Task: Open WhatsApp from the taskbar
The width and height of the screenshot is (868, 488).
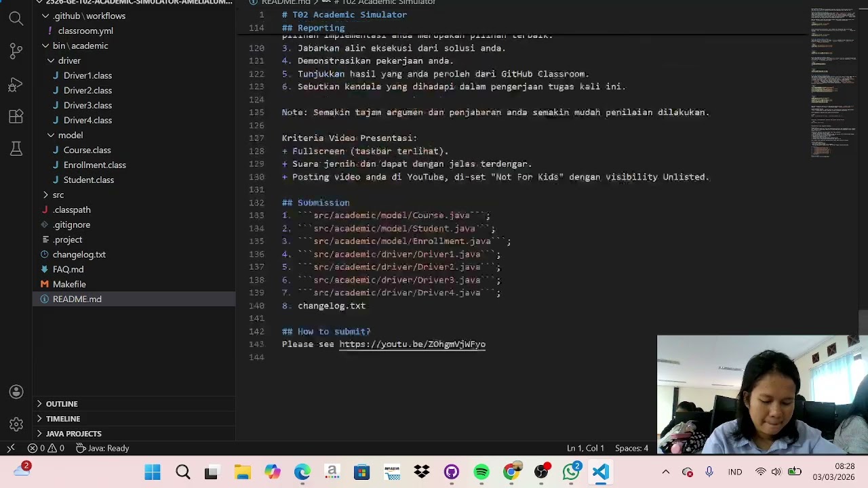Action: [571, 472]
